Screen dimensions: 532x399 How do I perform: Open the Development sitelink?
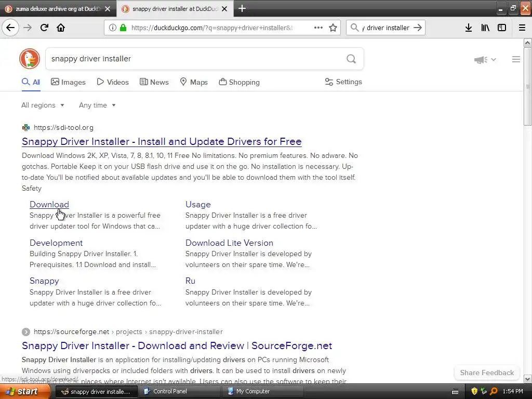click(56, 243)
